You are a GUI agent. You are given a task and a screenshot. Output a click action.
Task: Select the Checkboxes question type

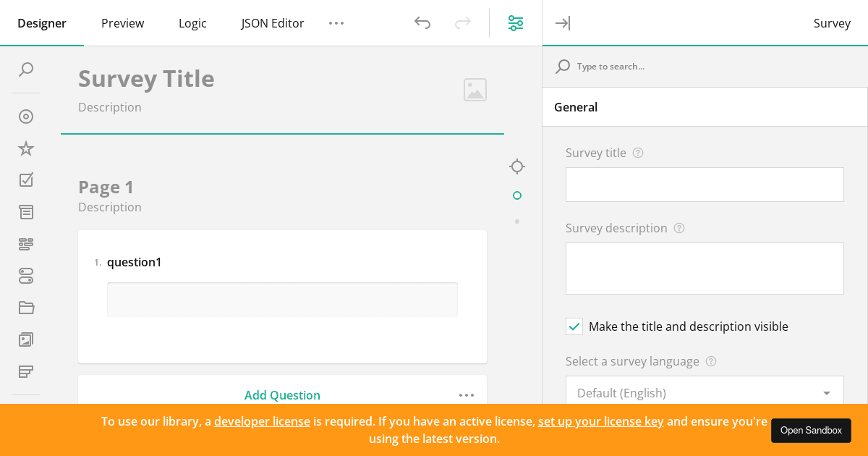(x=26, y=180)
